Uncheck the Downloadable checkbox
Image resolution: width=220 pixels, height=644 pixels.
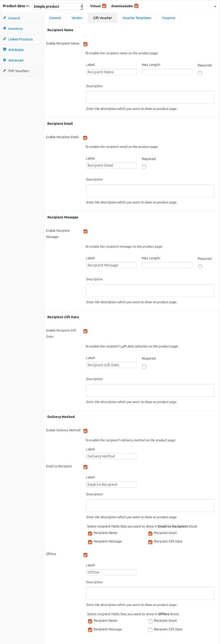click(137, 6)
